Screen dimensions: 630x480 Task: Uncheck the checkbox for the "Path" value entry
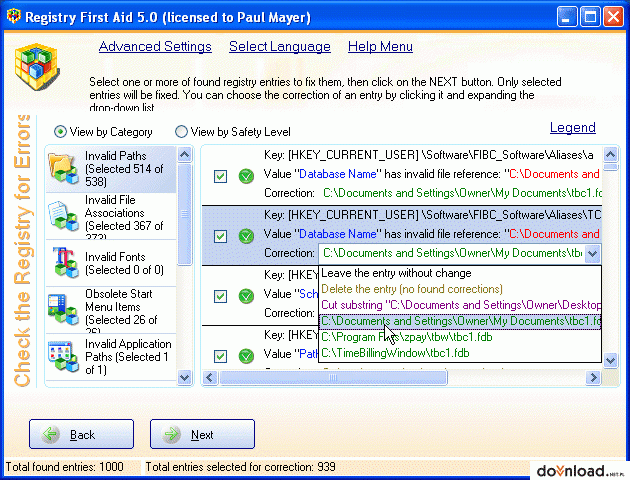(x=220, y=356)
